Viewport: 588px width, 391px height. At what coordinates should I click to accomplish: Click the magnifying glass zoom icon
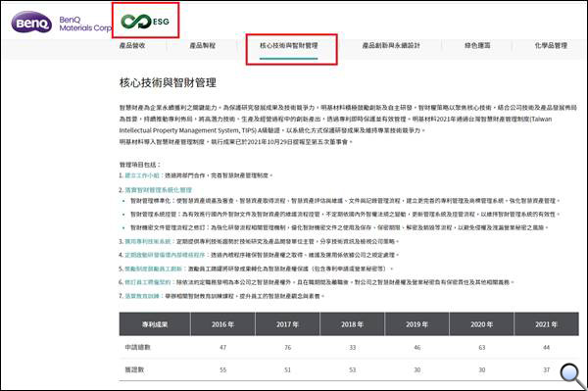pos(572,376)
